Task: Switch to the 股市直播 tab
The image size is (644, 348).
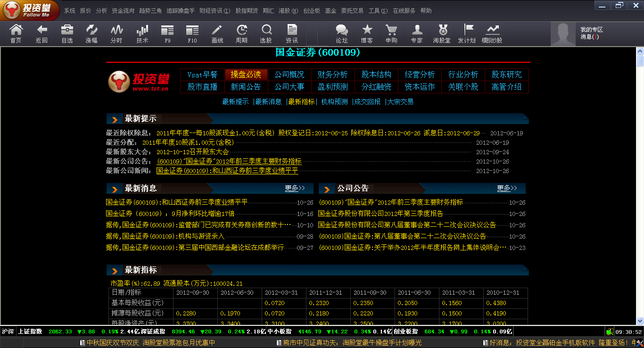Action: [x=202, y=87]
